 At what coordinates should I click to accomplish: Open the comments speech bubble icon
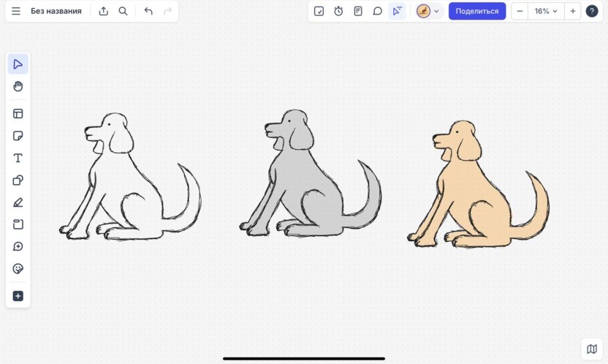(x=377, y=11)
